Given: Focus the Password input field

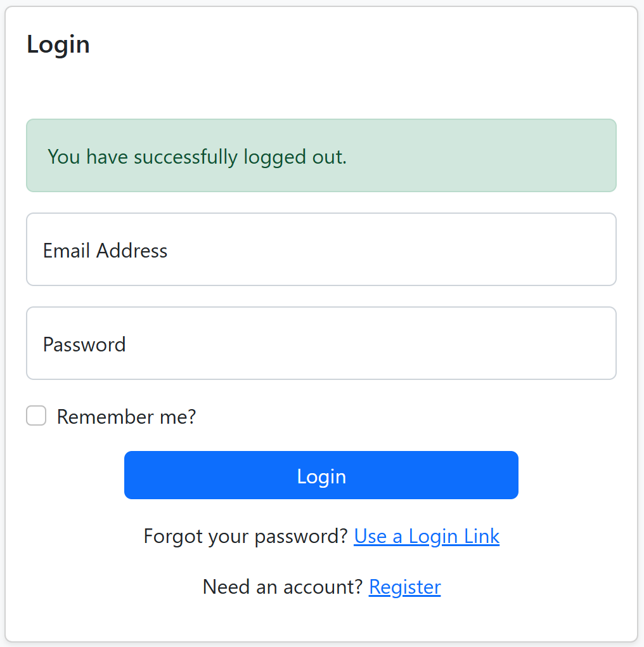Looking at the screenshot, I should [321, 343].
